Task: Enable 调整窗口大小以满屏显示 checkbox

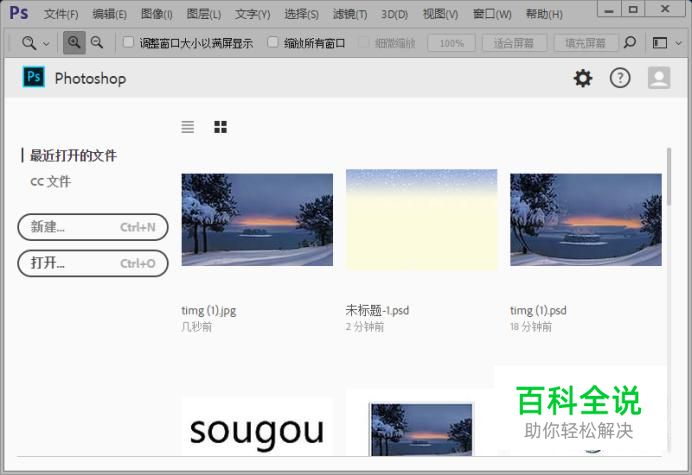Action: (x=128, y=42)
